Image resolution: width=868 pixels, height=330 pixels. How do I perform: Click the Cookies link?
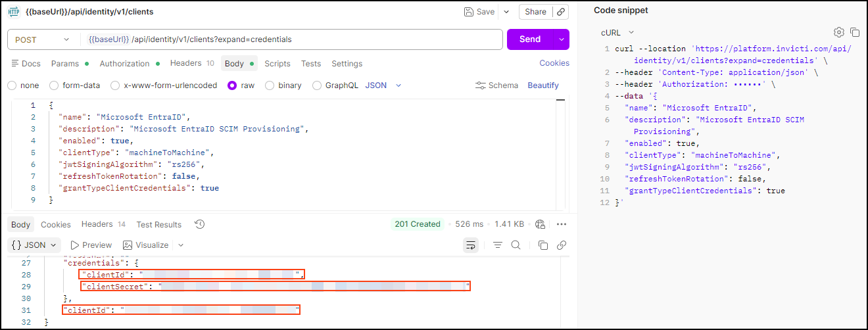click(554, 63)
